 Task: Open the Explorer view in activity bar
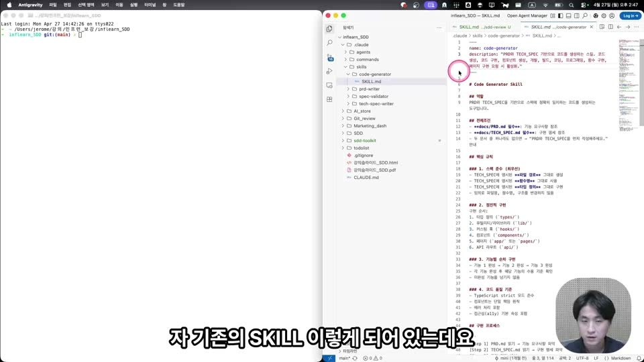329,29
